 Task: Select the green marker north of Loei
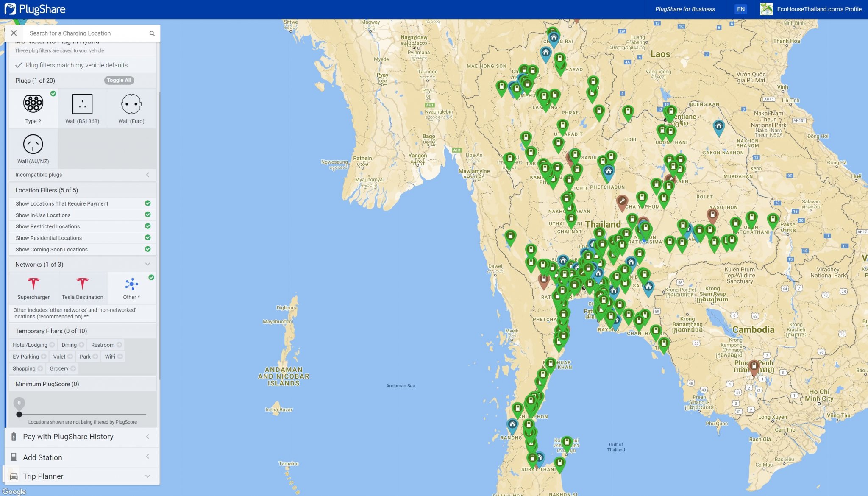(x=628, y=112)
